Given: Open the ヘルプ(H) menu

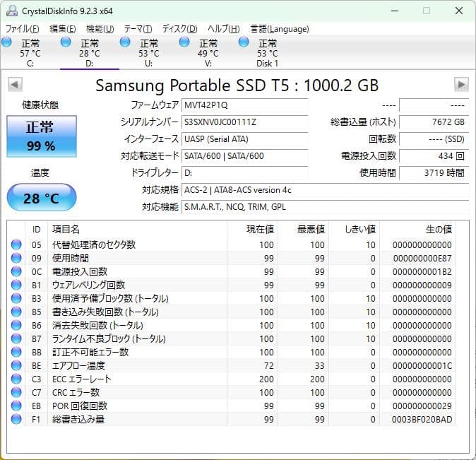Looking at the screenshot, I should point(224,29).
